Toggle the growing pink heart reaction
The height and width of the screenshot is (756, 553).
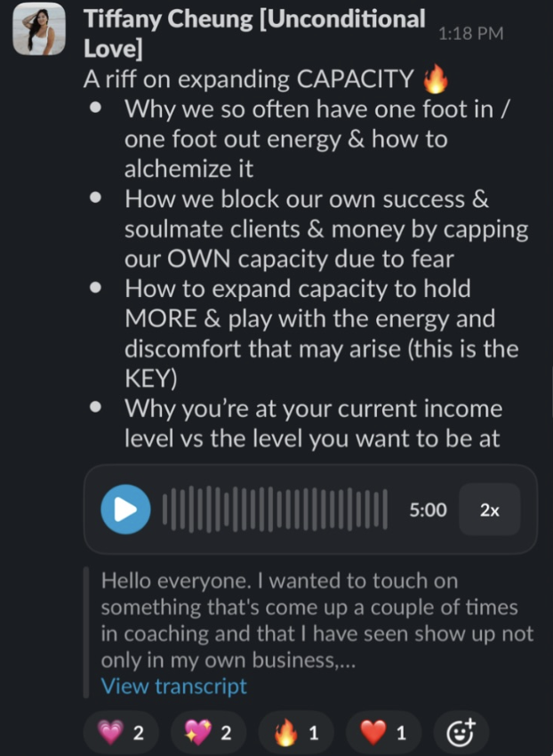122,732
